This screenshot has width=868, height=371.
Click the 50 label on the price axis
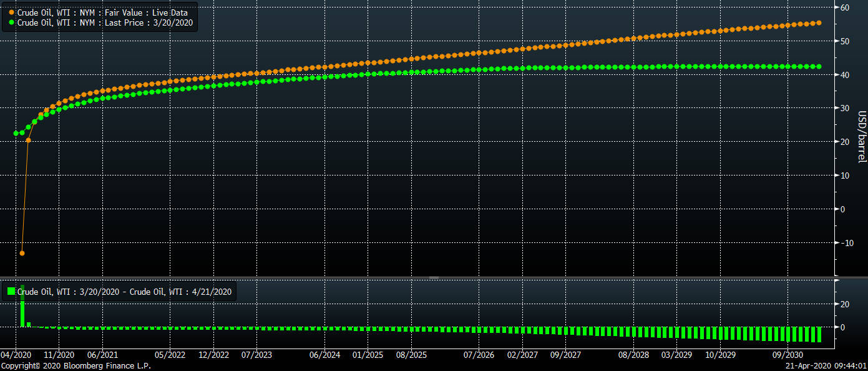coord(844,41)
